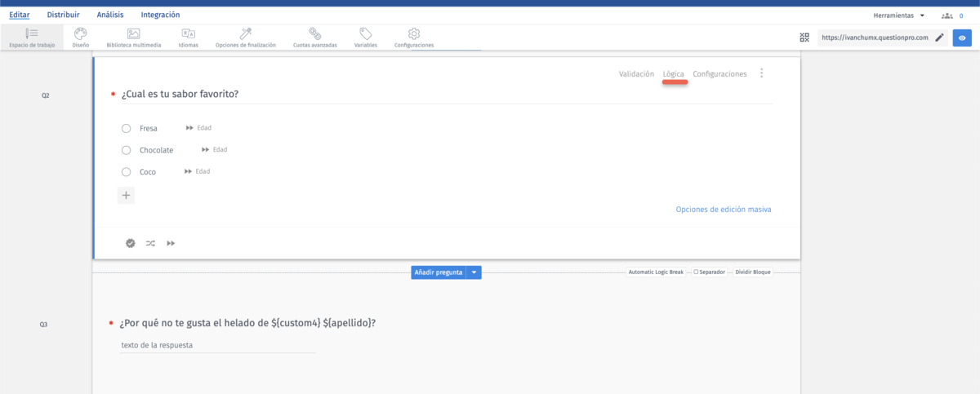Image resolution: width=980 pixels, height=394 pixels.
Task: Select the Fresa radio button
Action: pos(126,128)
